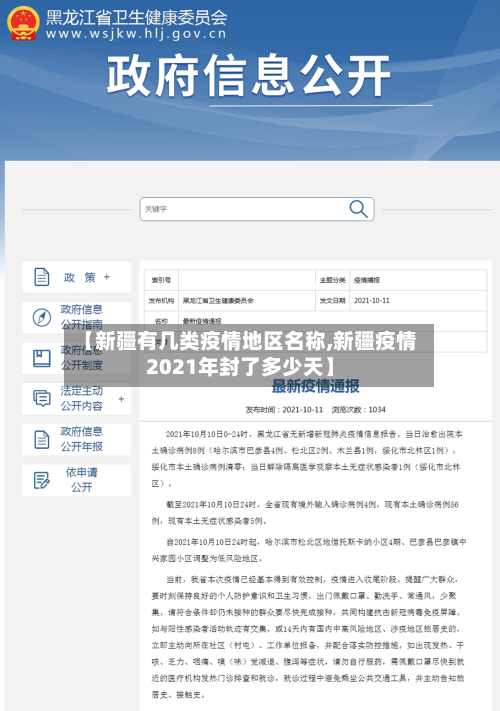The width and height of the screenshot is (500, 711).
Task: Click the chat icon for 法定主动公开内容
Action: (x=42, y=399)
